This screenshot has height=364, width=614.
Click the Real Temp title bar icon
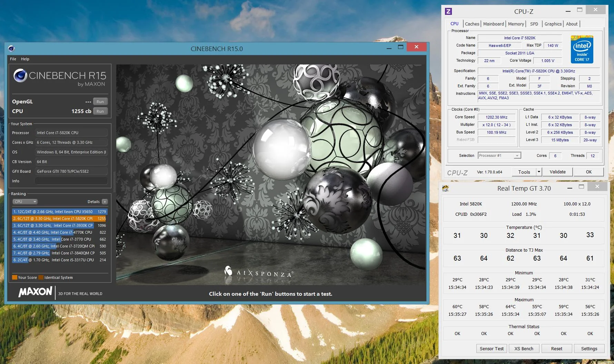(446, 188)
